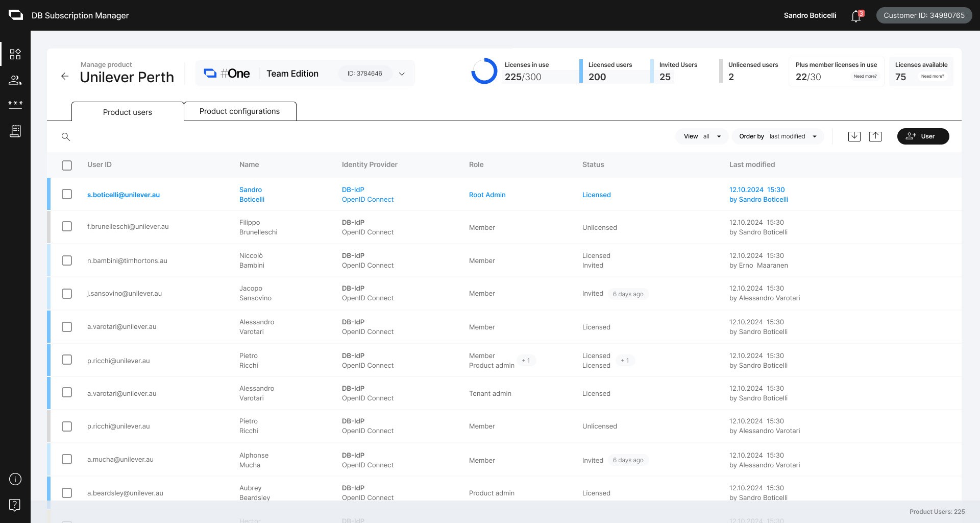Screen dimensions: 980x523
Task: Select the Product users tab
Action: click(x=128, y=112)
